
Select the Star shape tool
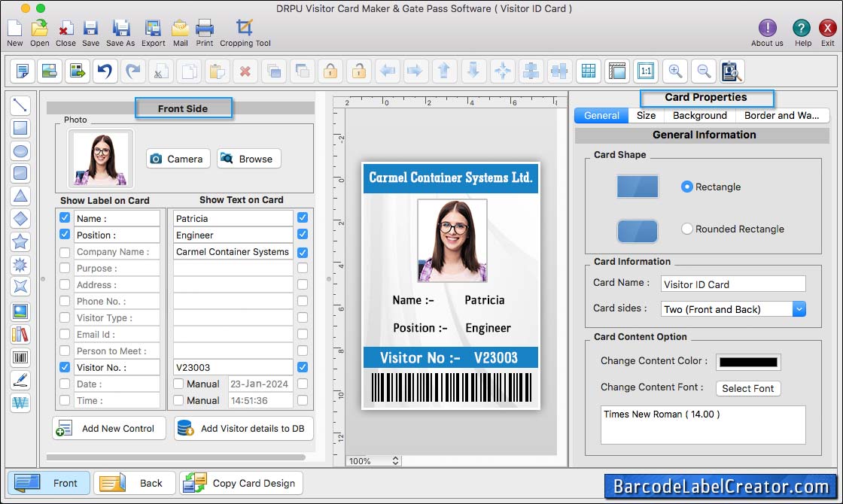[x=20, y=241]
